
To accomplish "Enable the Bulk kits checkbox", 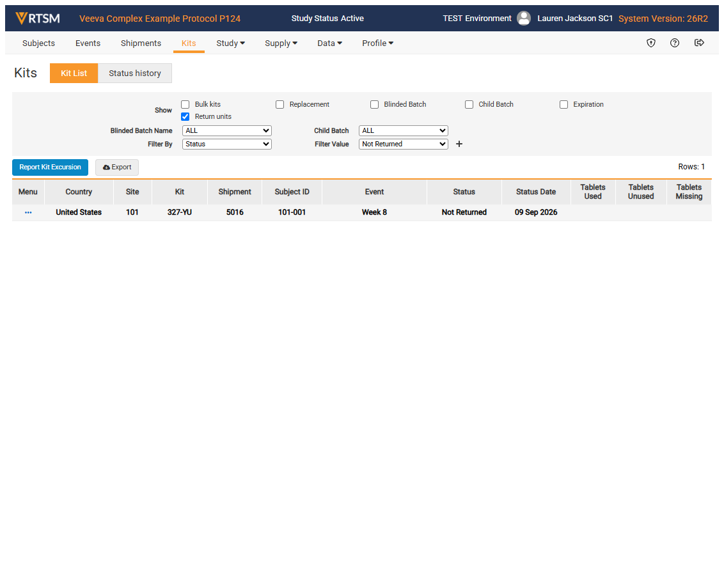I will point(185,104).
